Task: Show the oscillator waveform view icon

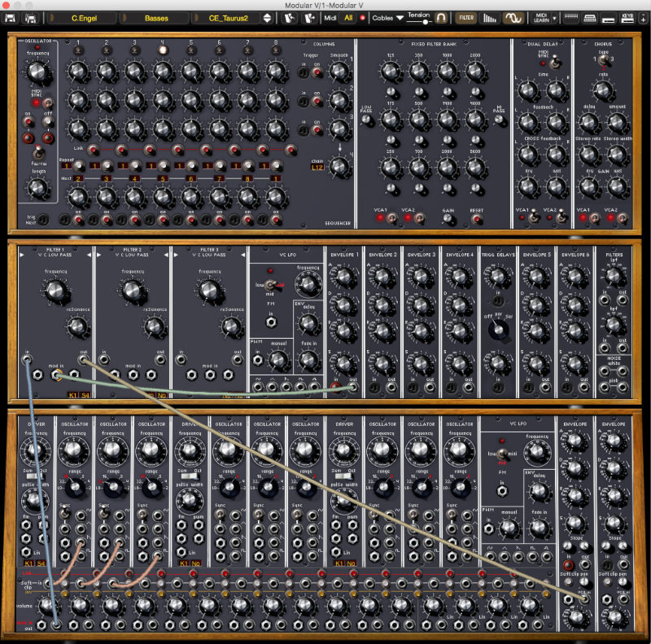Action: tap(513, 18)
